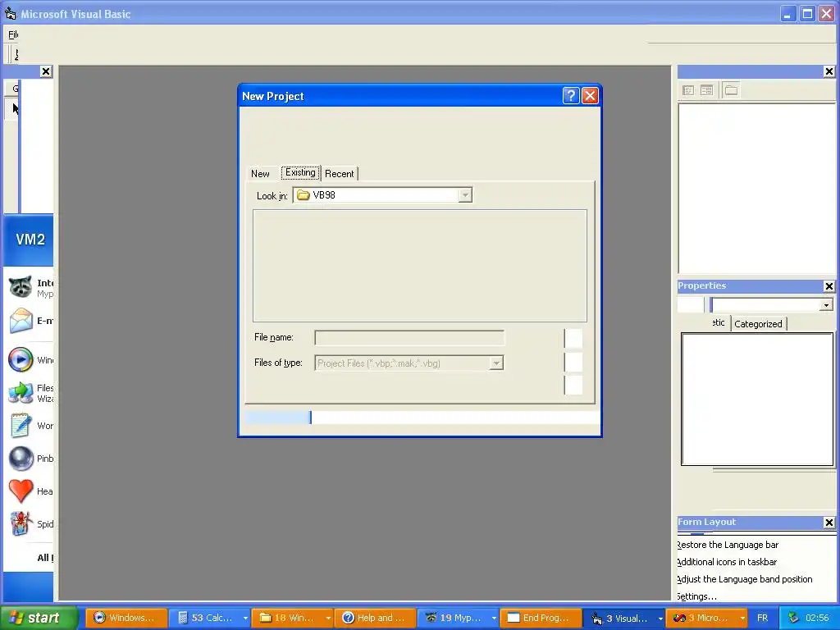Switch to the New tab in New Project
Viewport: 840px width, 630px height.
point(260,174)
